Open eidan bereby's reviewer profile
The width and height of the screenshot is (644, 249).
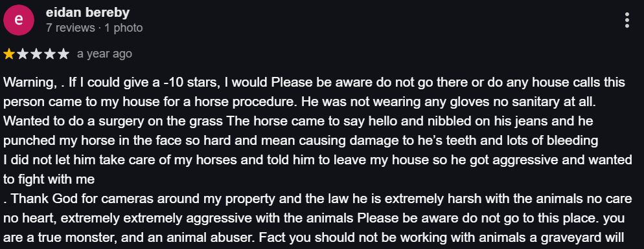pos(87,13)
